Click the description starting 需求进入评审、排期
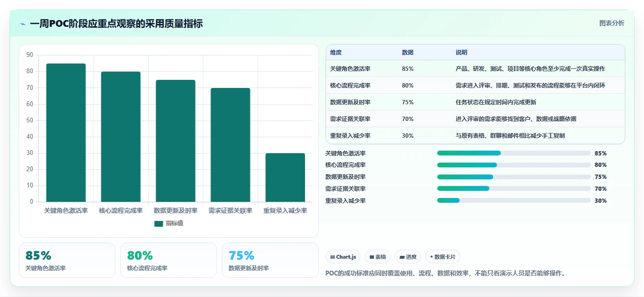Viewport: 644px width, 297px height. click(x=530, y=86)
